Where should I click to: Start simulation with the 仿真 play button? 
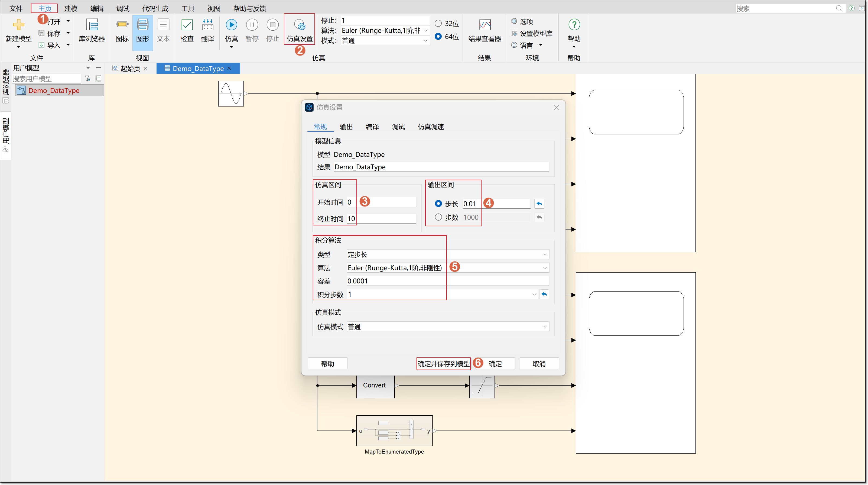[231, 25]
